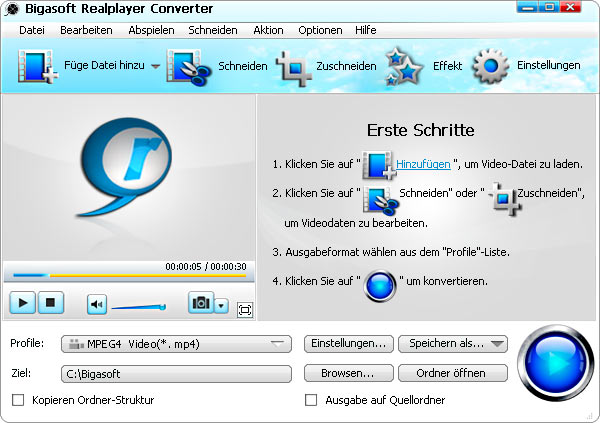The image size is (600, 423).
Task: Play the video preview
Action: pyautogui.click(x=23, y=303)
